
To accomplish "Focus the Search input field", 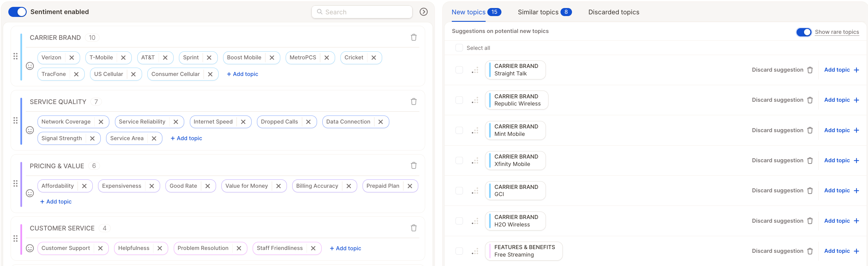I will (362, 12).
